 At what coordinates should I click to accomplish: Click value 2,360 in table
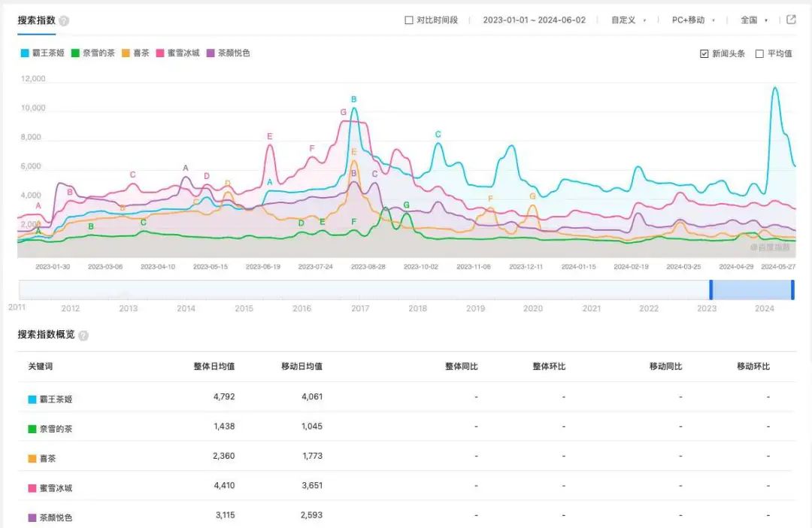coord(224,456)
